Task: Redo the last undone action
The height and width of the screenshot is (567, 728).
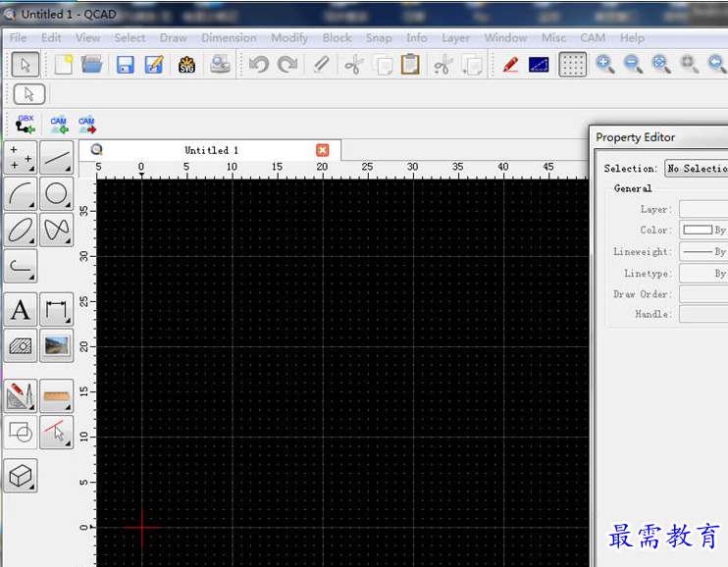Action: 287,64
